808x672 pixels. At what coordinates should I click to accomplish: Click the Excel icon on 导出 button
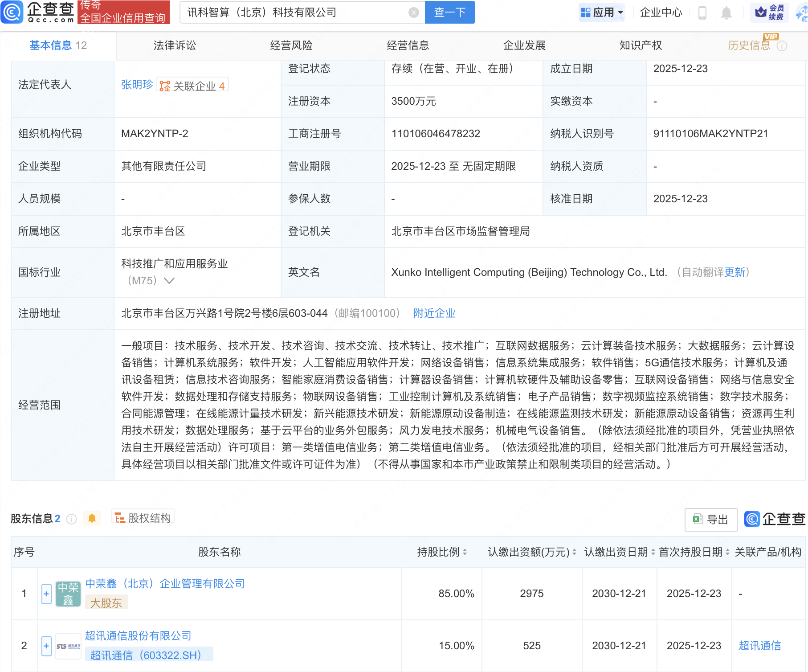(x=697, y=520)
